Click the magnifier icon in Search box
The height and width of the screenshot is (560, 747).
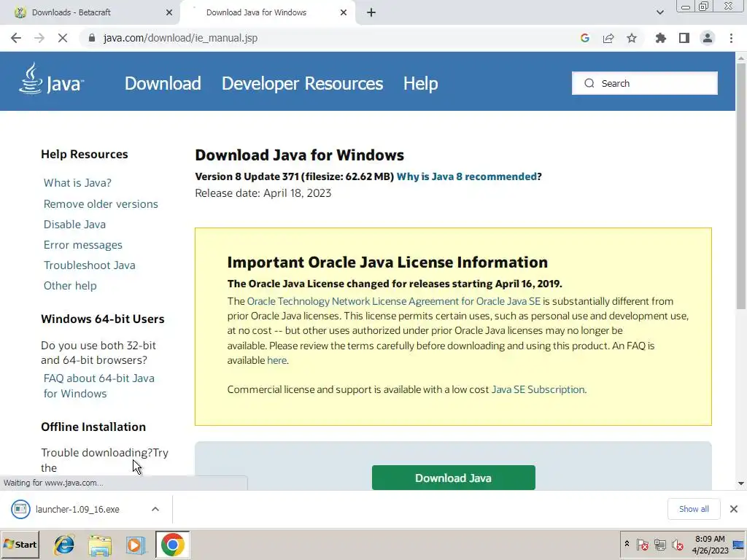click(589, 83)
